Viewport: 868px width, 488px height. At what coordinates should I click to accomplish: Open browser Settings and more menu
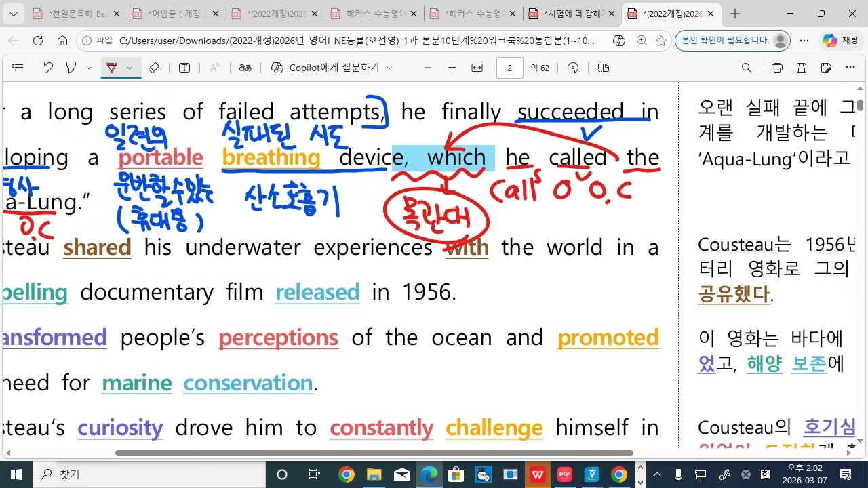[x=804, y=41]
